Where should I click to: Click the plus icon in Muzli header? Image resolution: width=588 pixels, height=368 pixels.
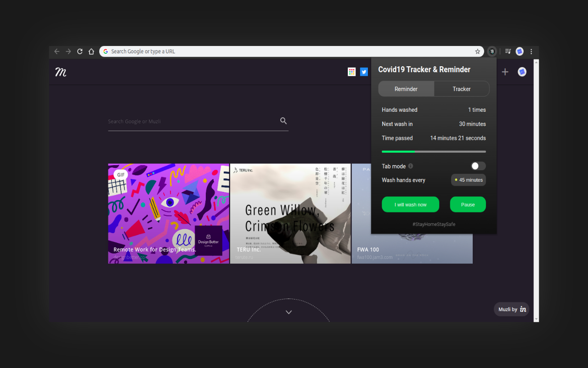(505, 72)
